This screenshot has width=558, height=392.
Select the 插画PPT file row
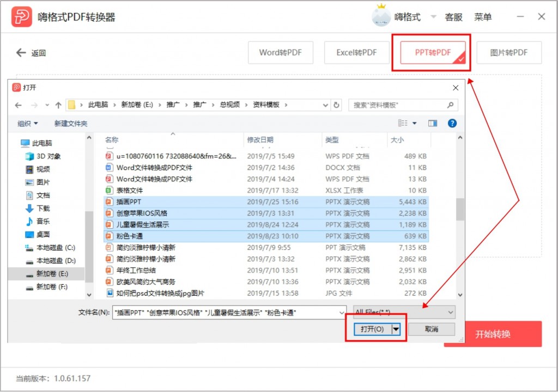tap(266, 201)
